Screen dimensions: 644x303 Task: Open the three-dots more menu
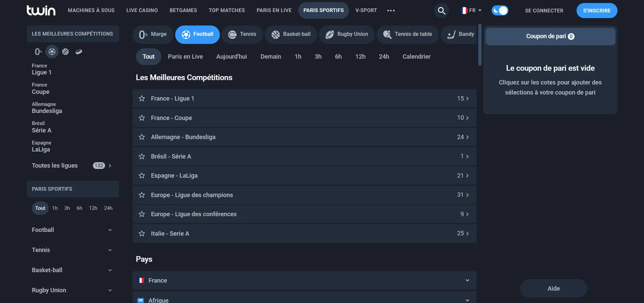pyautogui.click(x=391, y=10)
